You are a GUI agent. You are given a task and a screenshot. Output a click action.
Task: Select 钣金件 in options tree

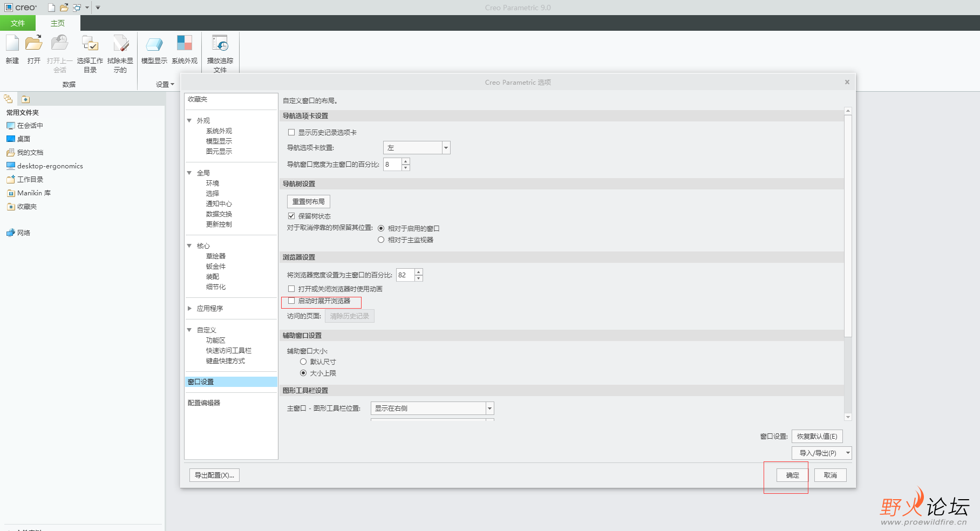pos(216,266)
